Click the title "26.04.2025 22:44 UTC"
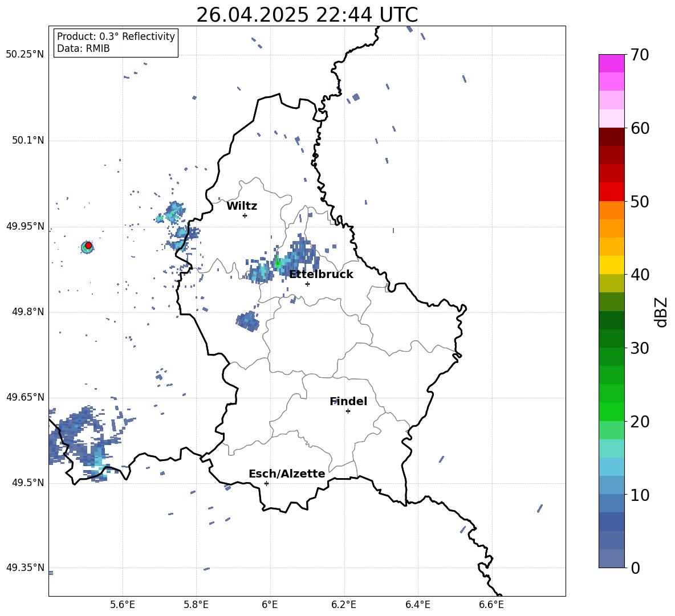Screen dimensions: 675x616 [x=307, y=15]
